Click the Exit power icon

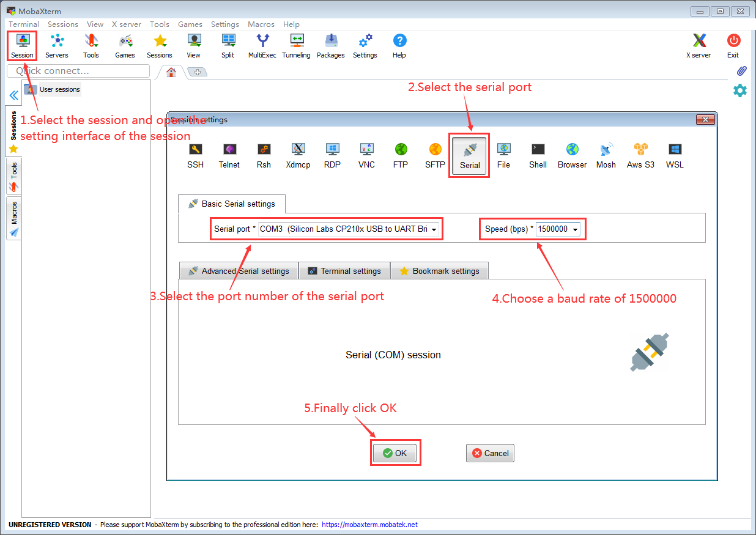pos(733,46)
